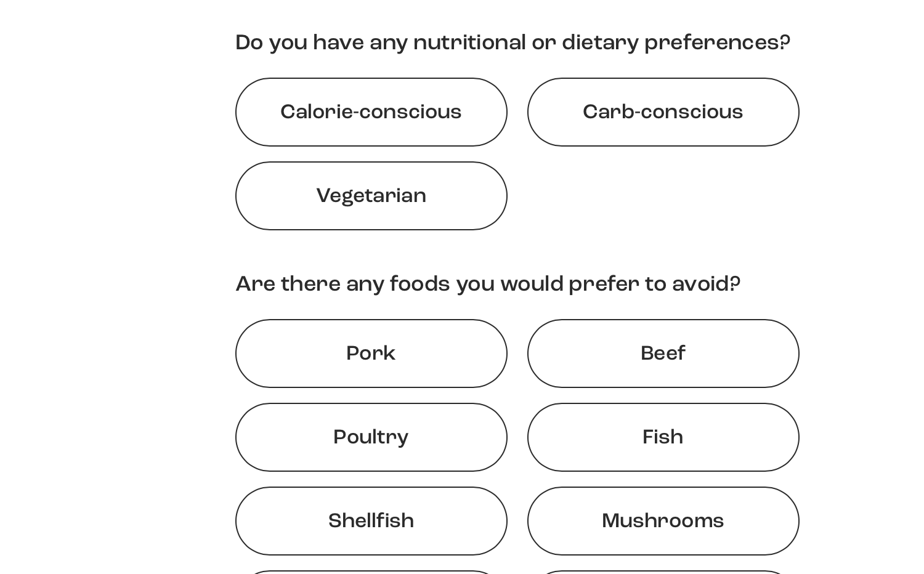924x574 pixels.
Task: Exclude Pork from meals
Action: pos(371,354)
